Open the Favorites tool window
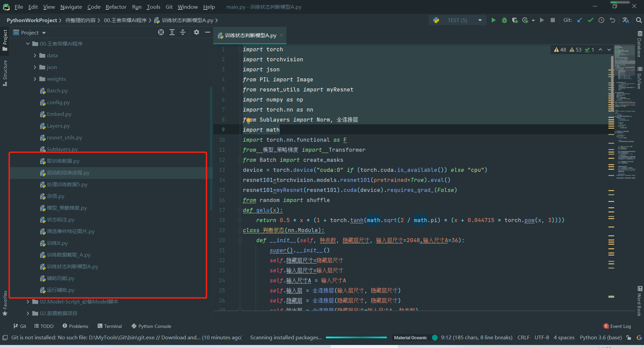This screenshot has width=644, height=348. [5, 303]
